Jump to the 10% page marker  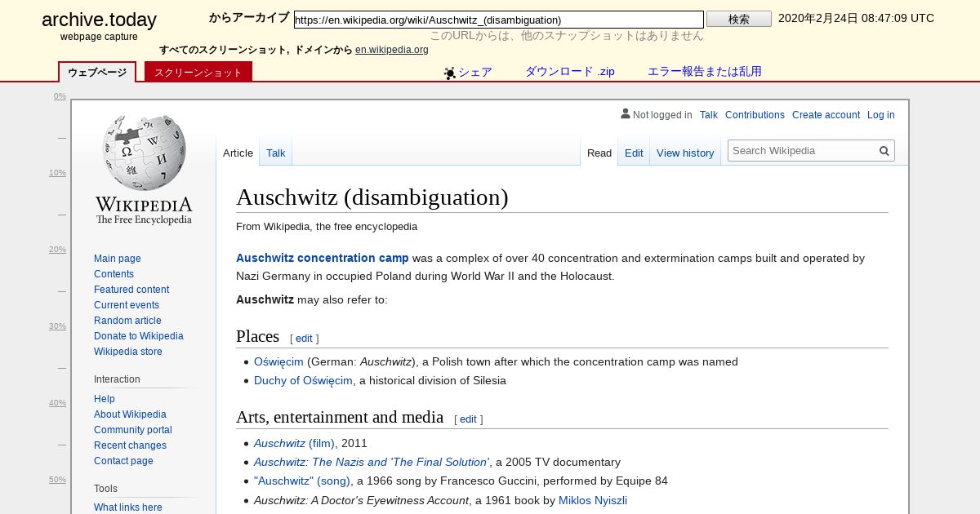[57, 173]
